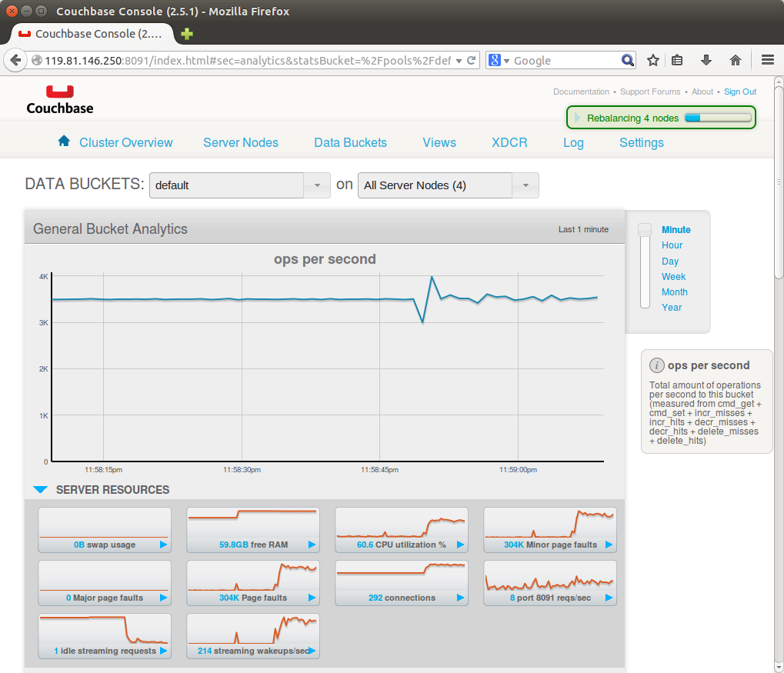Image resolution: width=784 pixels, height=673 pixels.
Task: Click the About link
Action: point(702,92)
